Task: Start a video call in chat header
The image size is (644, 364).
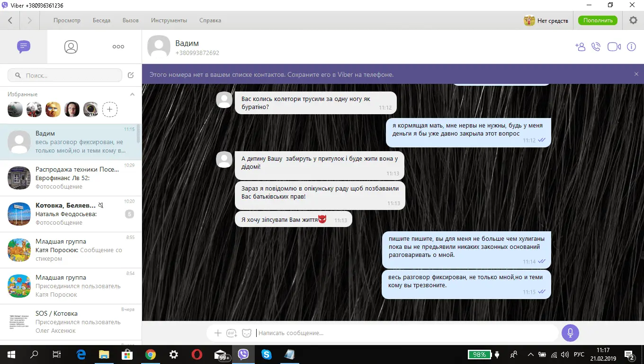Action: [x=614, y=47]
